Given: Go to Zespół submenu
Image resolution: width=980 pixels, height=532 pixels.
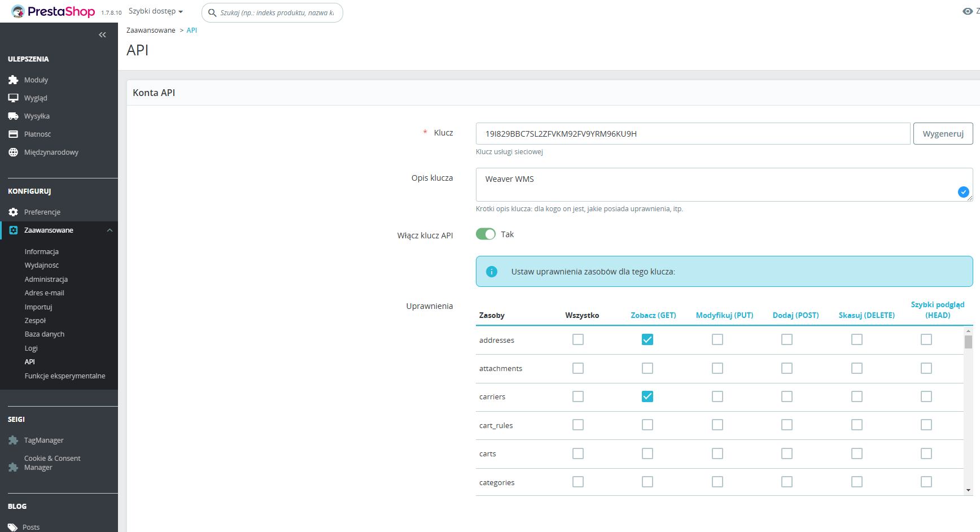Looking at the screenshot, I should click(x=35, y=320).
